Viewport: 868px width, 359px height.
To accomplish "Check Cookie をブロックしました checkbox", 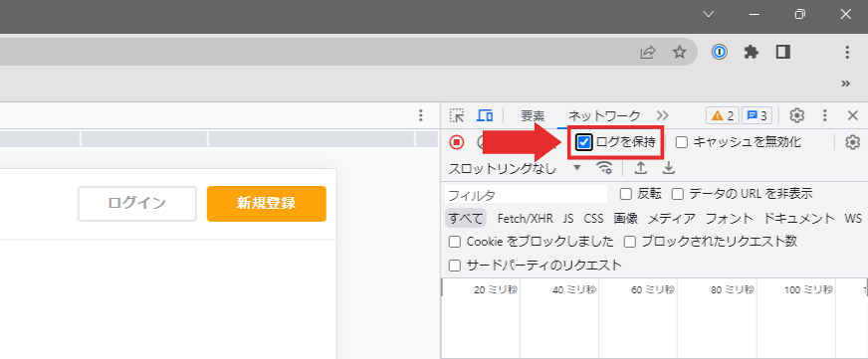I will click(455, 242).
